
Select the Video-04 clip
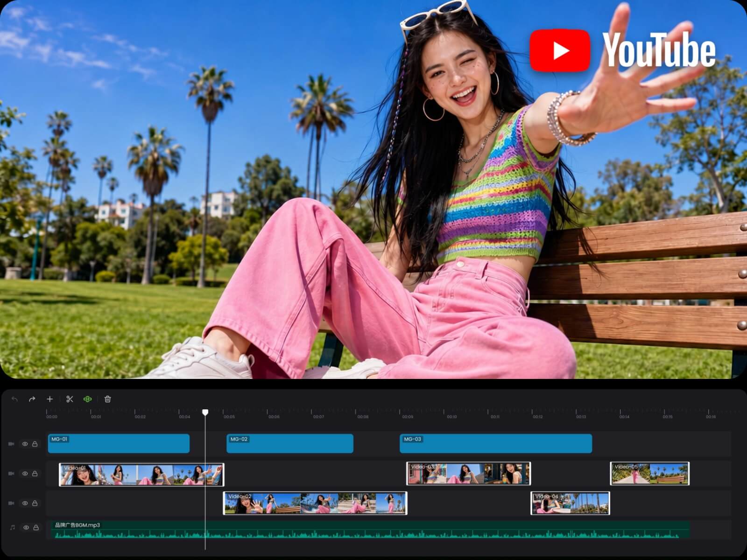click(x=571, y=503)
